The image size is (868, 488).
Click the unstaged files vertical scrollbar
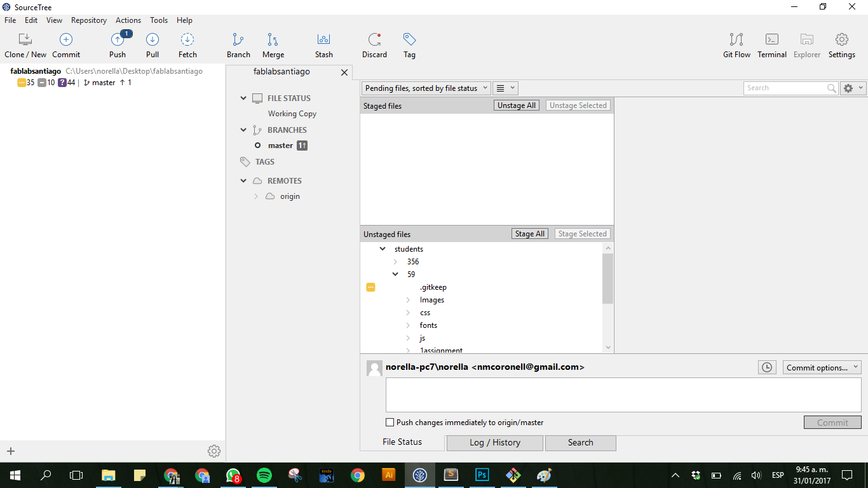pyautogui.click(x=608, y=278)
